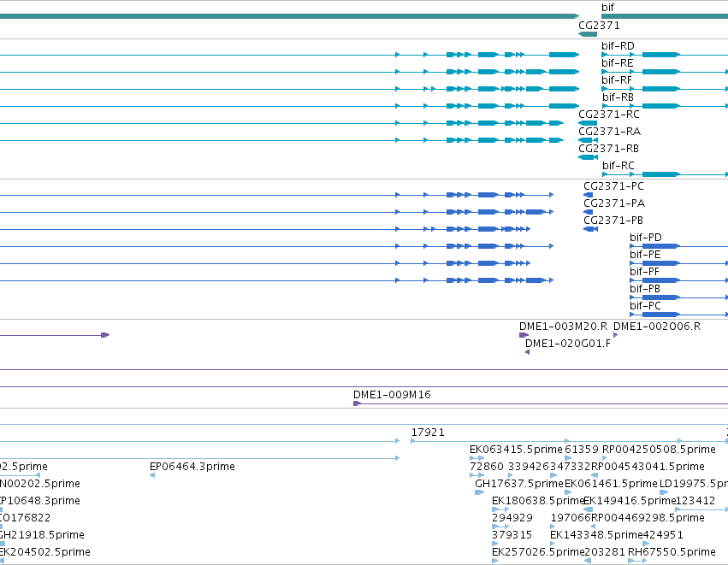Select EST EK143348.5prime

596,535
